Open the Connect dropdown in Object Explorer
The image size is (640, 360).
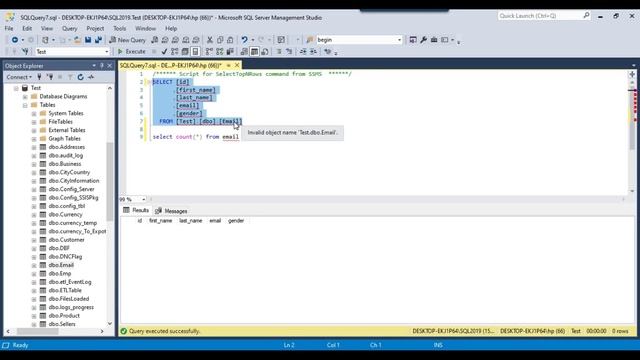[x=19, y=77]
